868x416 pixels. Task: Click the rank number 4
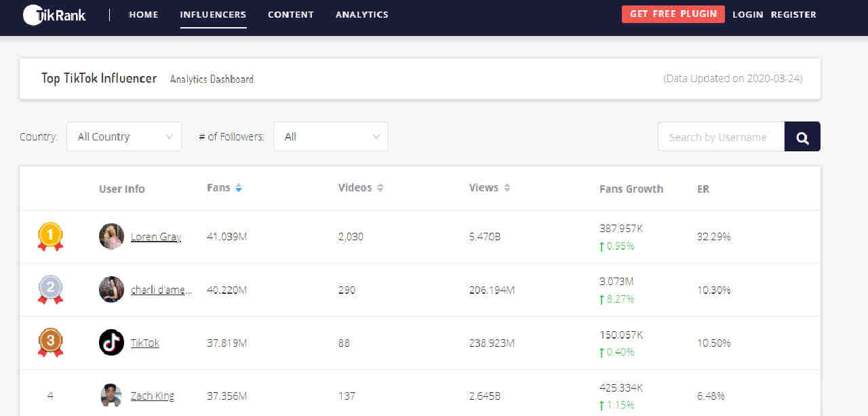coord(50,396)
